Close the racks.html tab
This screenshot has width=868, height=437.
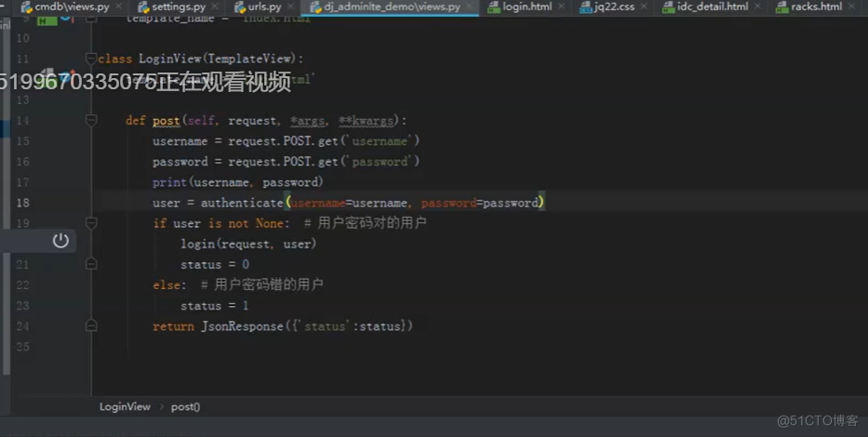pyautogui.click(x=851, y=7)
